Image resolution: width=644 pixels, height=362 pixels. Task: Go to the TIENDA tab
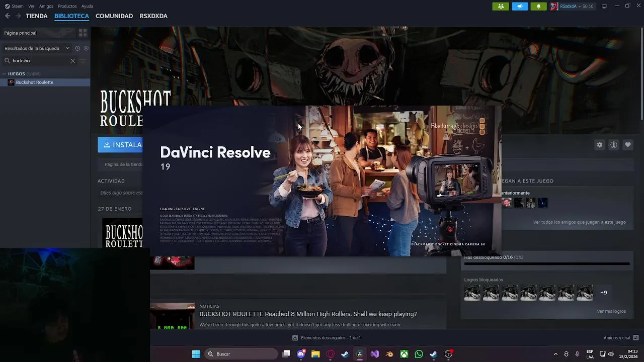tap(37, 16)
